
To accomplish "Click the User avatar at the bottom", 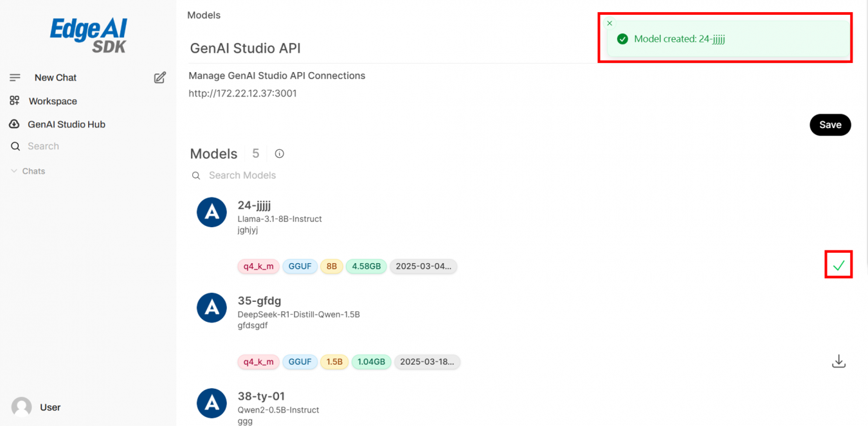I will 21,407.
